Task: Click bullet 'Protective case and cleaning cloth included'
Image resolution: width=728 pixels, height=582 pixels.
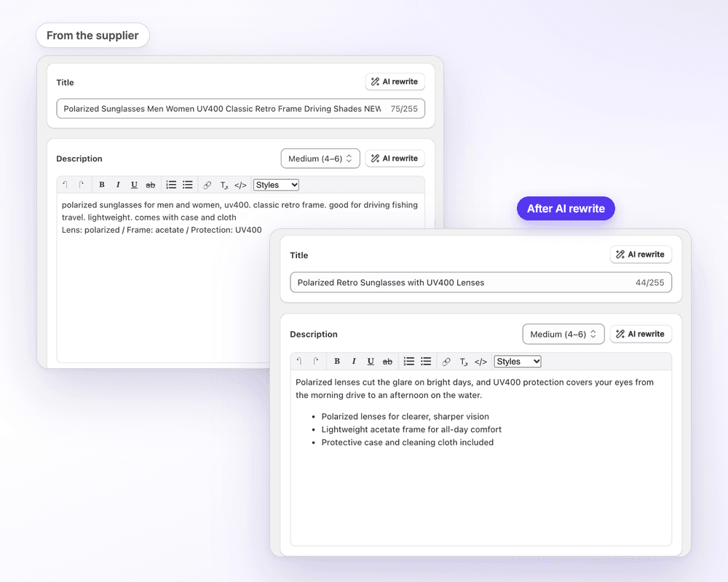Action: (407, 442)
